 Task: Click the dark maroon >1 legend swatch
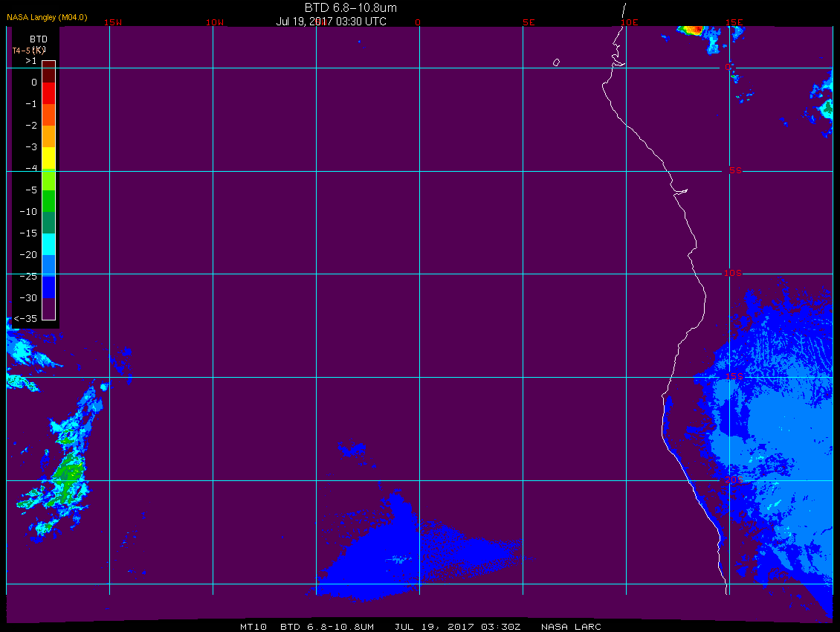[49, 71]
